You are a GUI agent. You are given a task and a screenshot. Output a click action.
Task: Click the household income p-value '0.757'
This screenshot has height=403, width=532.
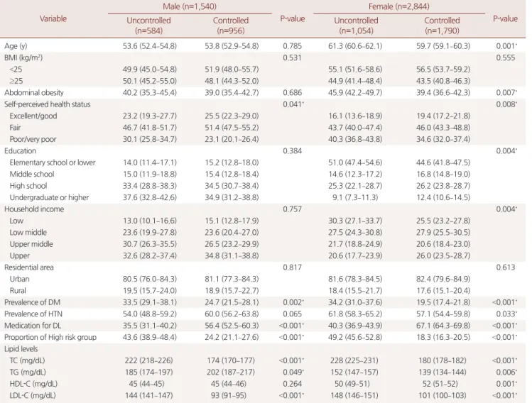(292, 209)
